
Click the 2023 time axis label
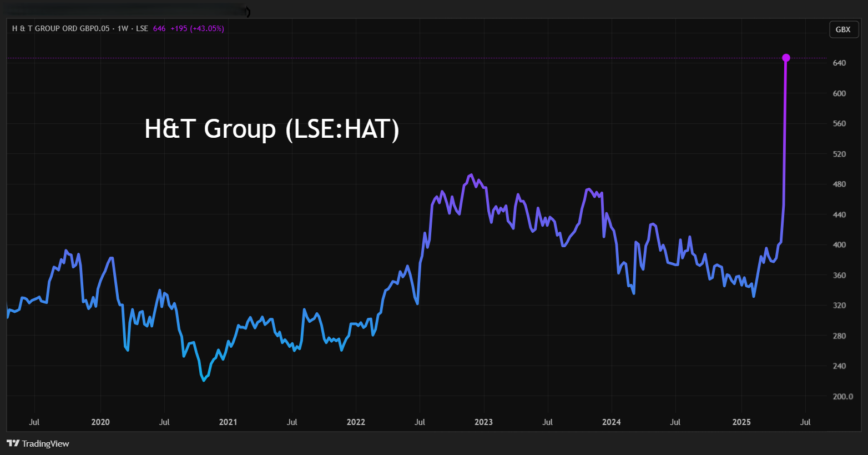coord(483,422)
